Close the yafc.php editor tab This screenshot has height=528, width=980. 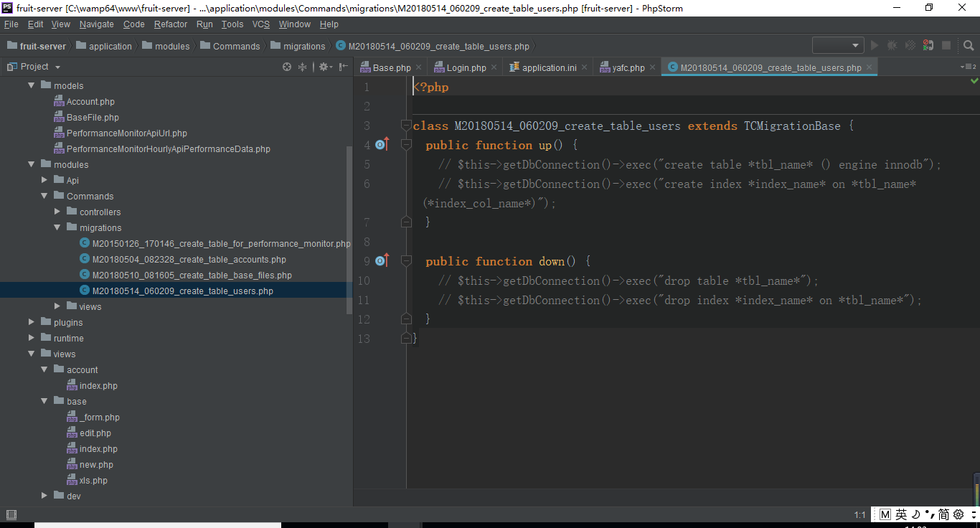click(x=652, y=67)
